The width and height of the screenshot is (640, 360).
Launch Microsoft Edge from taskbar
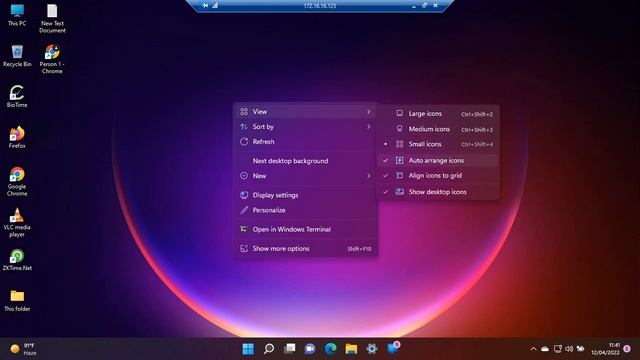click(x=331, y=349)
